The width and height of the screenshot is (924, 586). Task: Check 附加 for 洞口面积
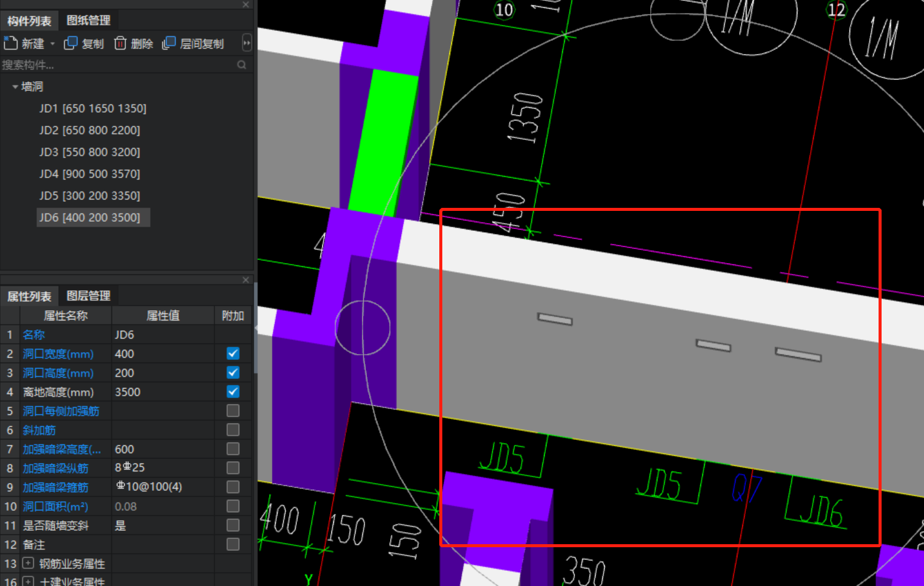233,506
